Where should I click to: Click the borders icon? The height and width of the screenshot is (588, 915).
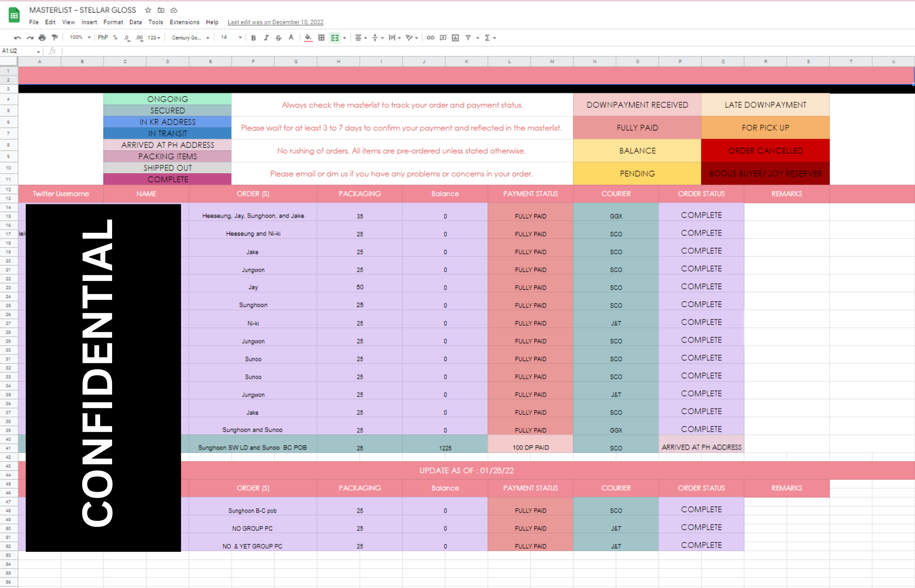coord(321,38)
